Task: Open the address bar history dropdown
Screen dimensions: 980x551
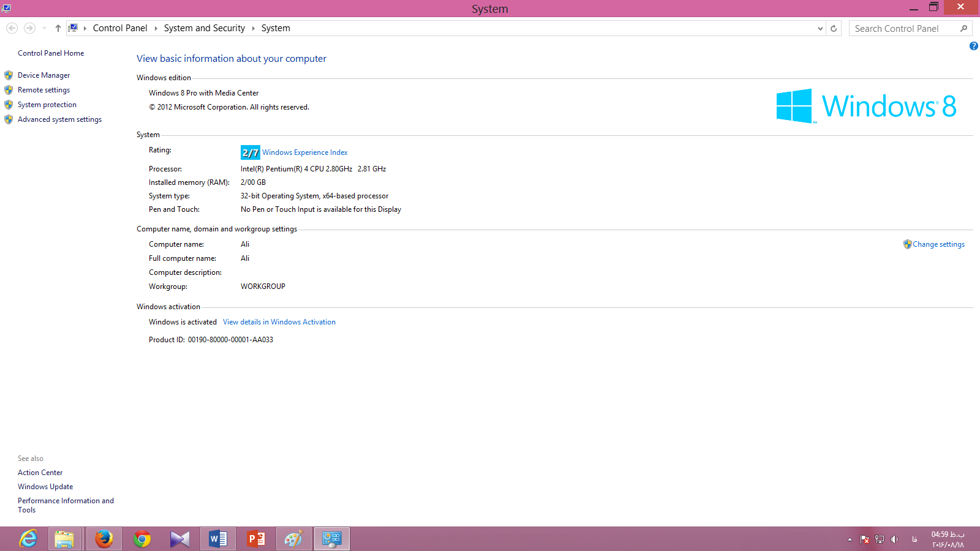Action: [x=820, y=28]
